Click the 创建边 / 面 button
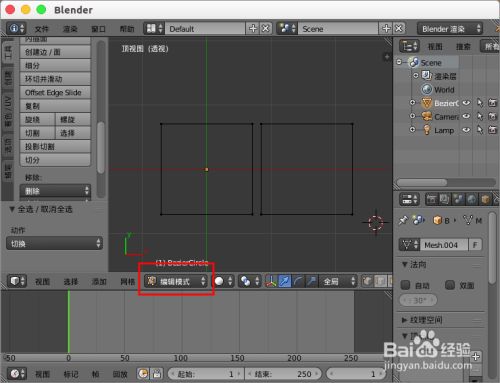This screenshot has height=383, width=500. [x=55, y=52]
